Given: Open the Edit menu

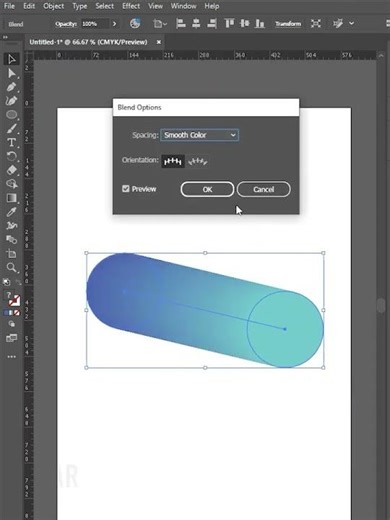Looking at the screenshot, I should (29, 6).
